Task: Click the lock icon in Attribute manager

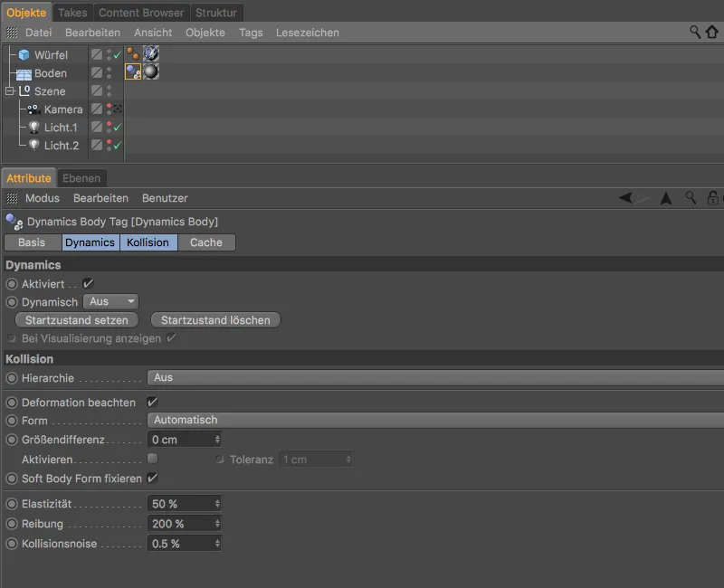Action: 713,198
